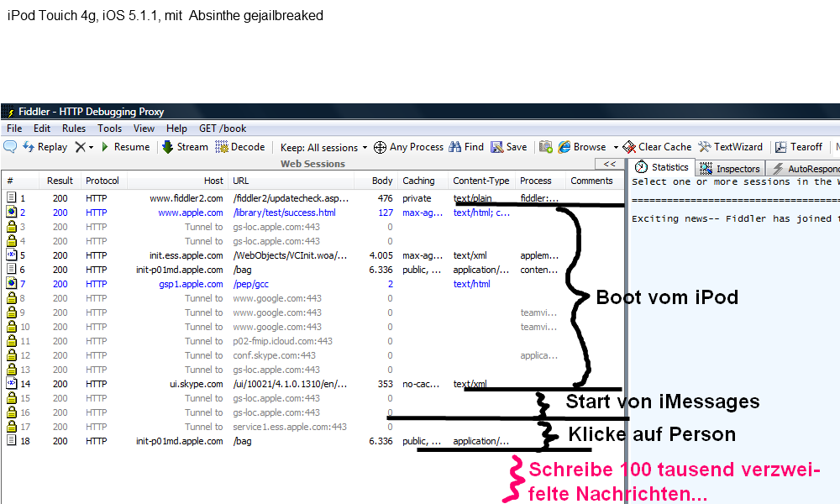This screenshot has width=840, height=504.
Task: Click the Resume button
Action: [x=125, y=147]
